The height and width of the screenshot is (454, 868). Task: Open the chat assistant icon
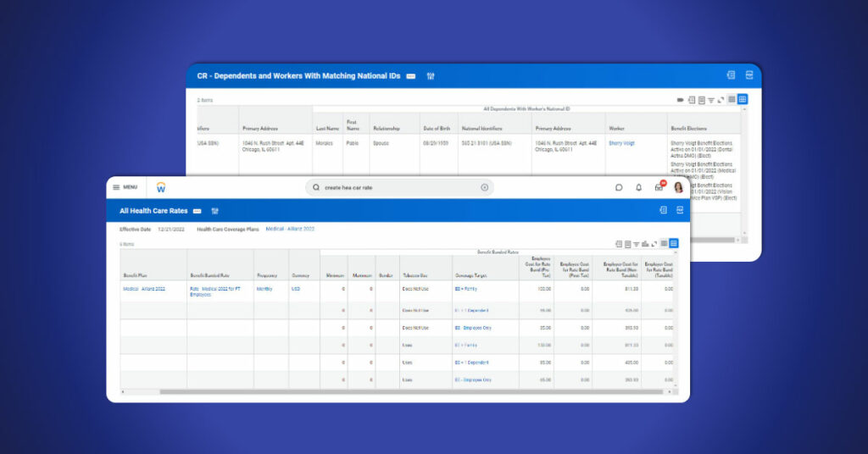click(619, 187)
